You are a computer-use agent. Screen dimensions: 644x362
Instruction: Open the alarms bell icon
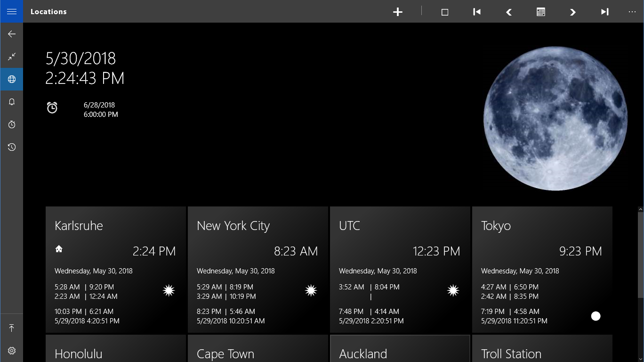tap(12, 102)
